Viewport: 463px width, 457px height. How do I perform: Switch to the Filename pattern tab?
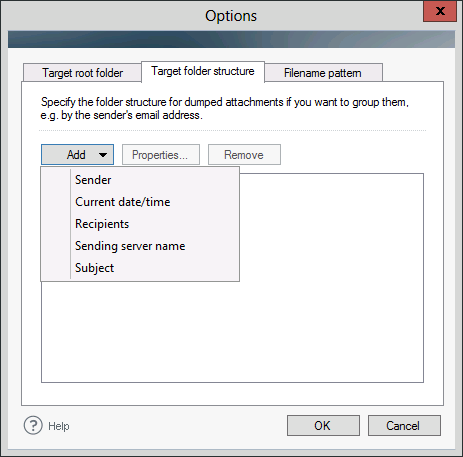323,73
